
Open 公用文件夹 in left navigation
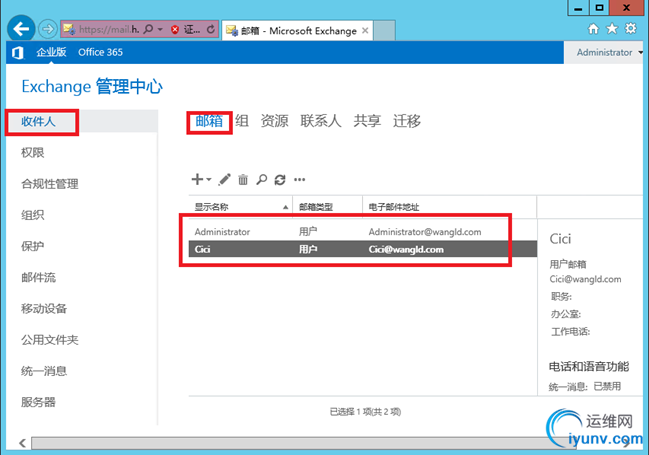[50, 340]
